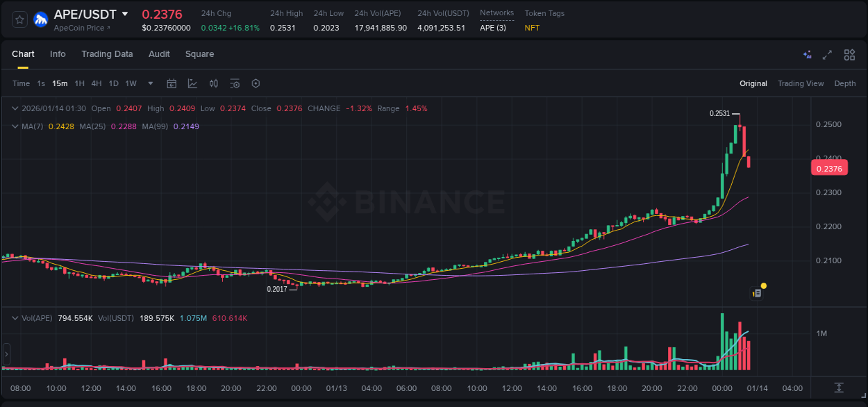Open the Square tab
868x407 pixels.
(x=201, y=54)
